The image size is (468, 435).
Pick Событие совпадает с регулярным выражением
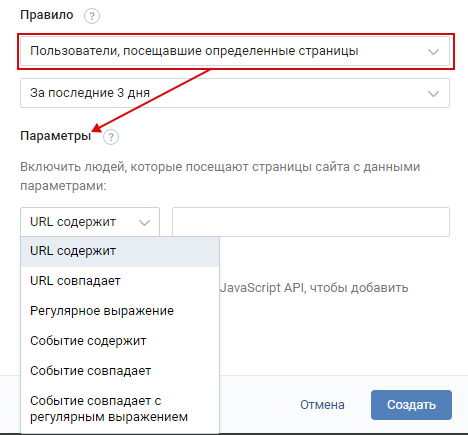click(x=120, y=409)
